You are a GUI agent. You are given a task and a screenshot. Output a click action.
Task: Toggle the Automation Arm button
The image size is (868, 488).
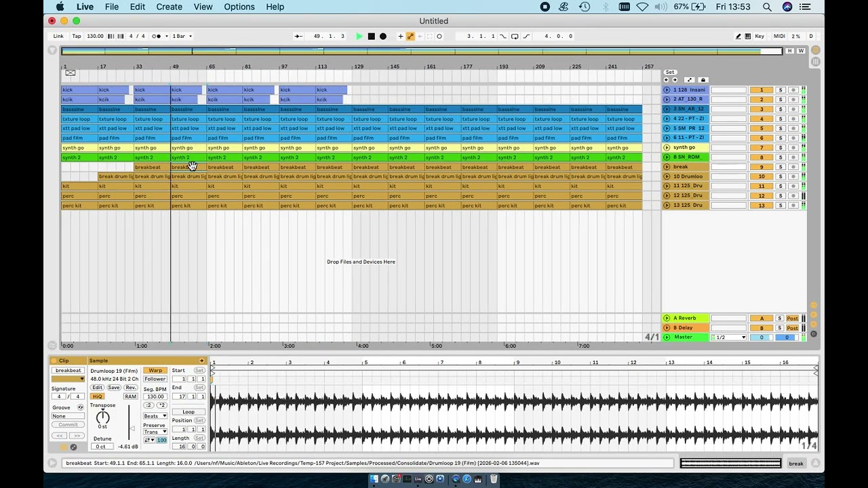click(410, 36)
